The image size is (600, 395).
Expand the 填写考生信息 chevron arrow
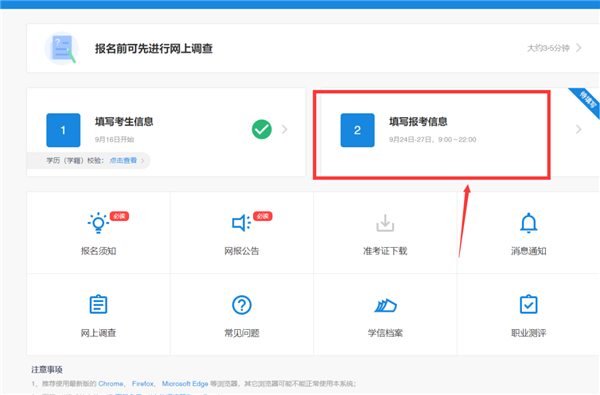click(284, 129)
